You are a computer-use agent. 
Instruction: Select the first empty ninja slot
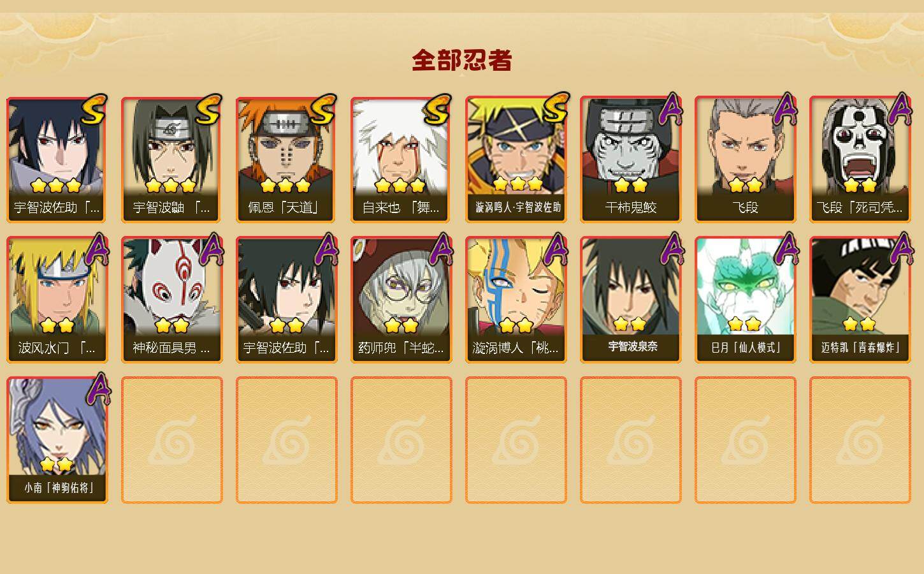click(171, 440)
